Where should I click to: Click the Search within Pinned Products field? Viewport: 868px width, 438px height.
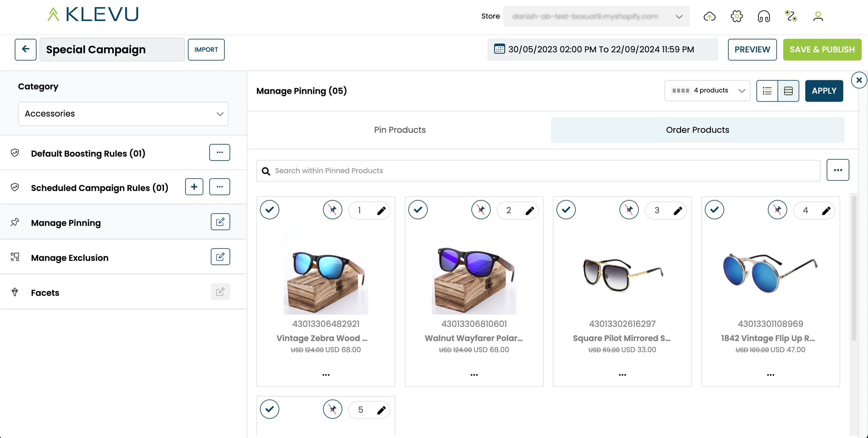(538, 171)
